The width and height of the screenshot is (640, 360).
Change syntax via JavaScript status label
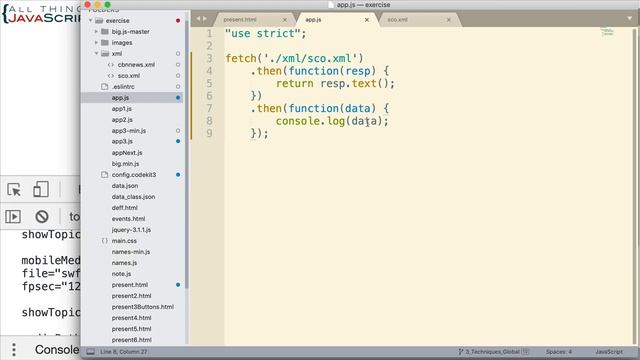click(x=609, y=351)
